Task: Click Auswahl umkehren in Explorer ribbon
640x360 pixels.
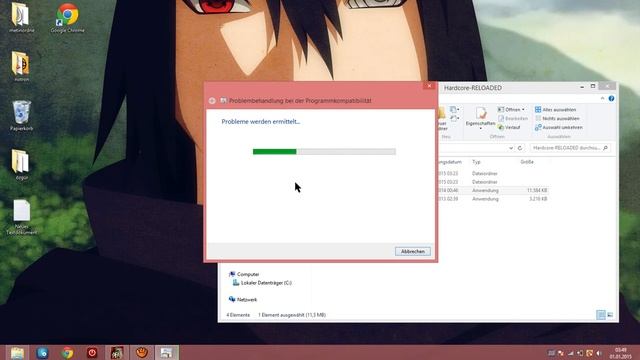Action: [559, 127]
